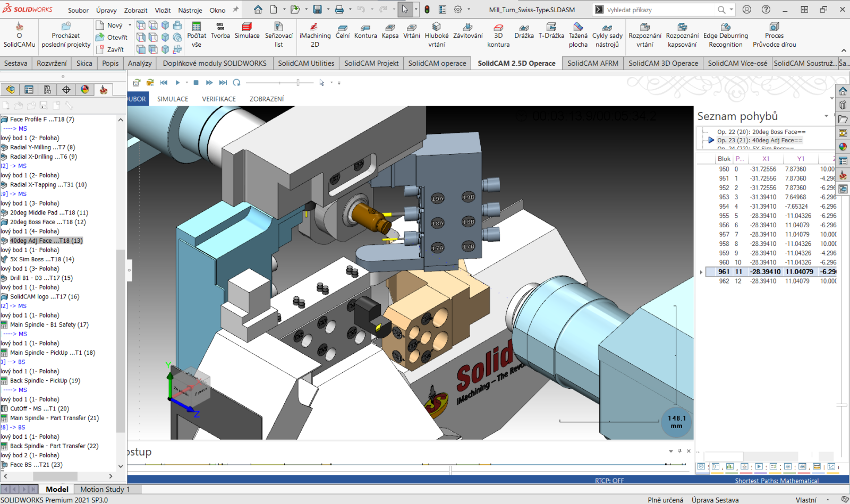Switch to the SolidCAM AFRM tab
Screen dimensions: 850x504
click(x=592, y=63)
